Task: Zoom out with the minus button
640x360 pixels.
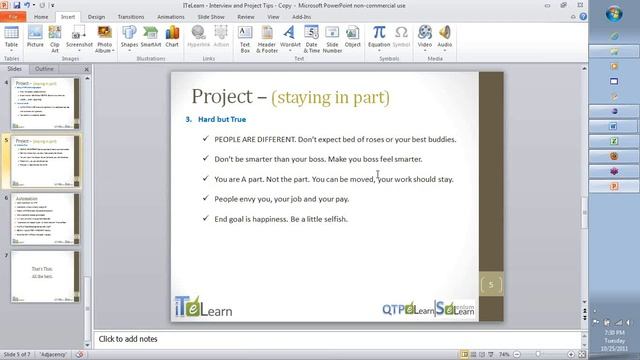Action: coord(517,354)
